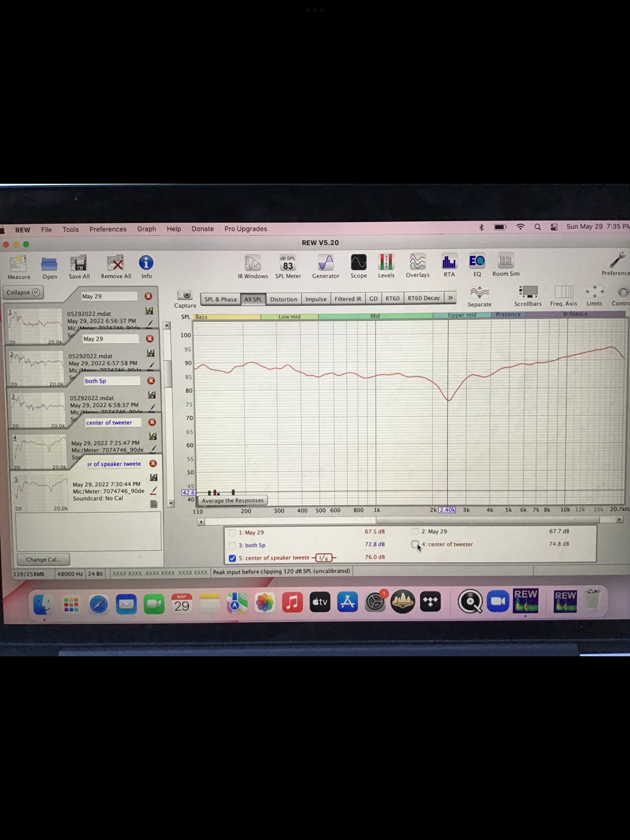630x840 pixels.
Task: Switch to the SPL & Phase tab
Action: click(x=221, y=299)
